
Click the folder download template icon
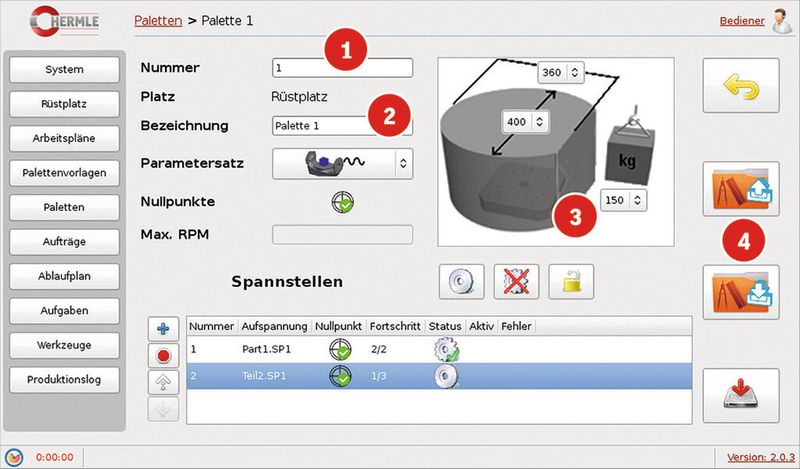tap(741, 292)
